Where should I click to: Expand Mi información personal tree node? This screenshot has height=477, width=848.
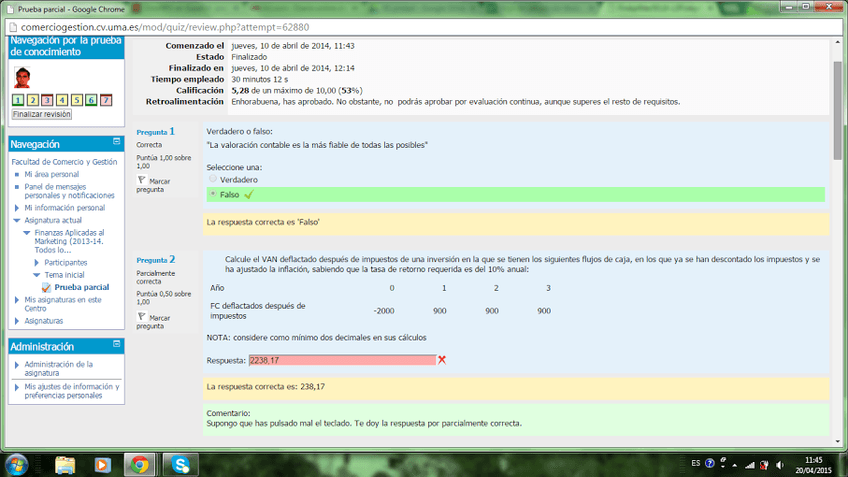coord(17,208)
